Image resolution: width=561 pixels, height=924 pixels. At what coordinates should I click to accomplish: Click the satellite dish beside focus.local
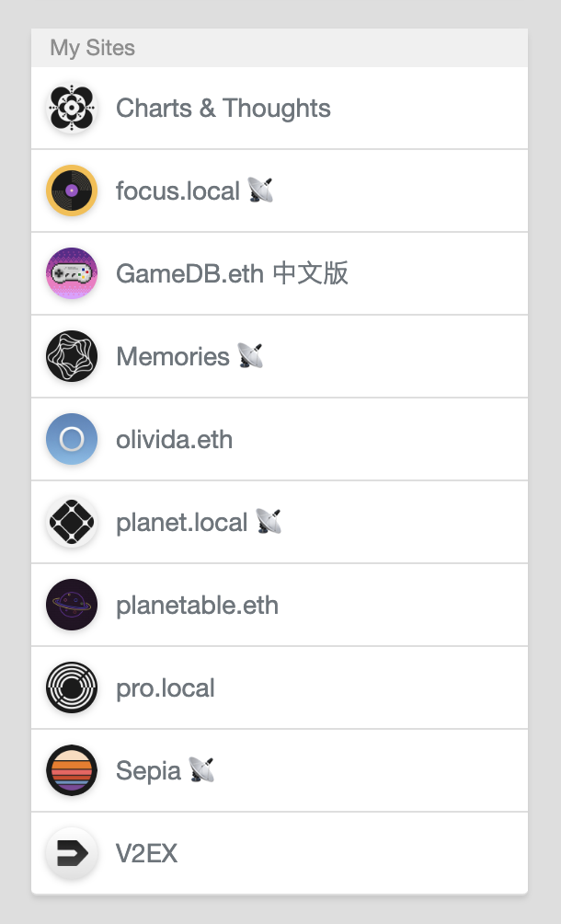[x=260, y=191]
